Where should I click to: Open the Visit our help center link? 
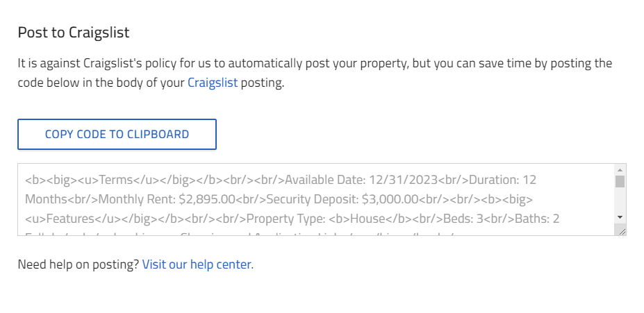click(x=198, y=264)
